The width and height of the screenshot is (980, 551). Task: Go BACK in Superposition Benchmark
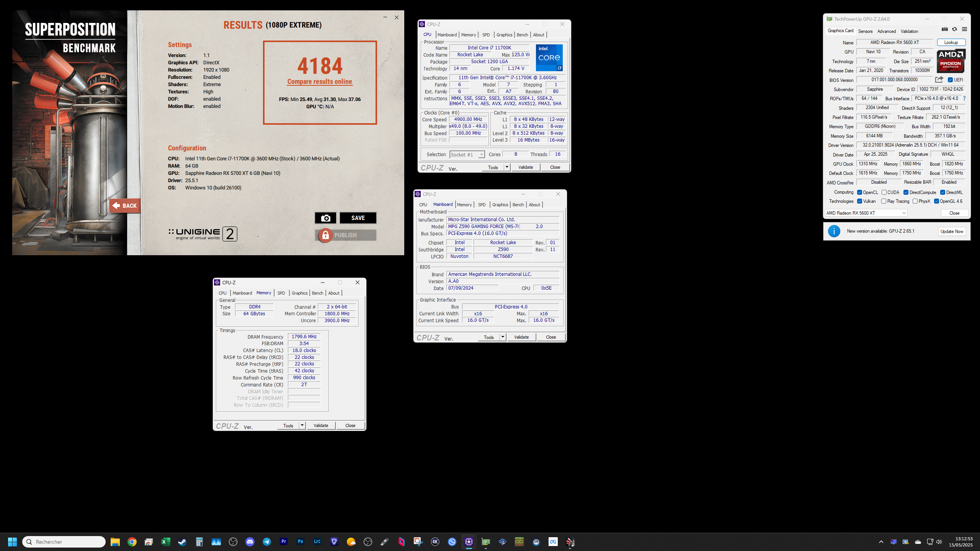click(125, 205)
